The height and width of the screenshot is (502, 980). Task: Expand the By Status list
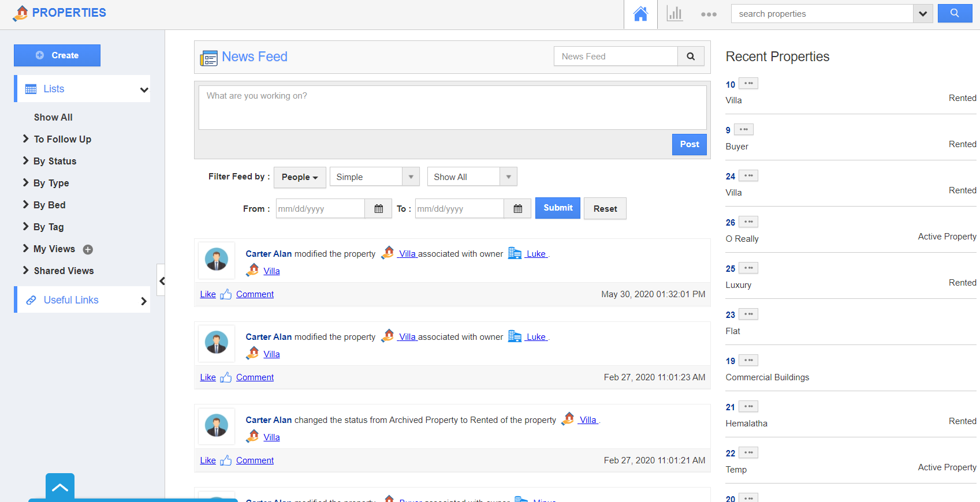click(54, 161)
